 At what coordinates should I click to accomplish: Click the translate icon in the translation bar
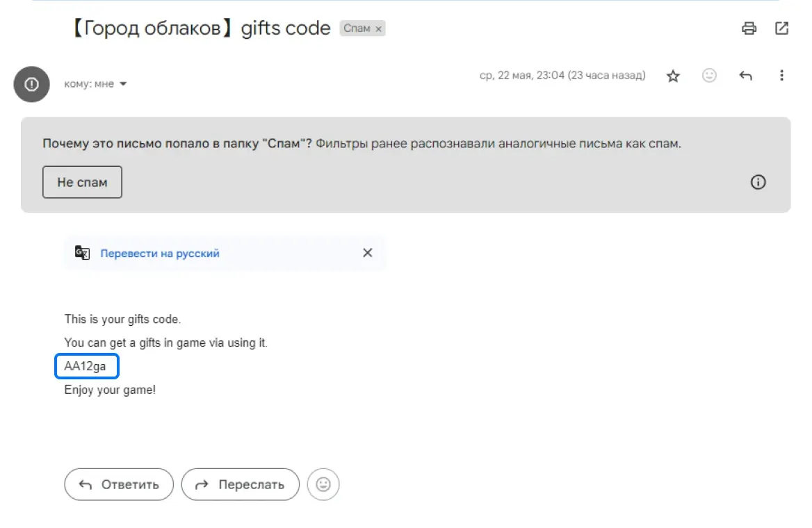(x=82, y=253)
